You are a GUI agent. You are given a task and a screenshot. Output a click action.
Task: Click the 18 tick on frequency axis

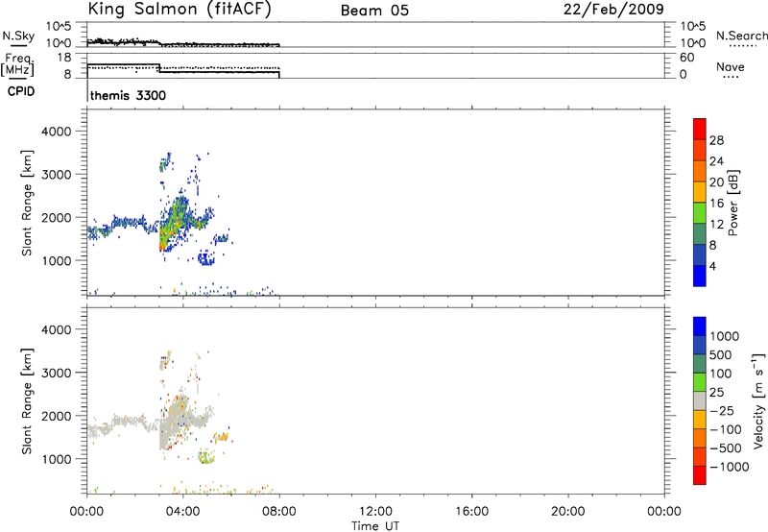63,58
